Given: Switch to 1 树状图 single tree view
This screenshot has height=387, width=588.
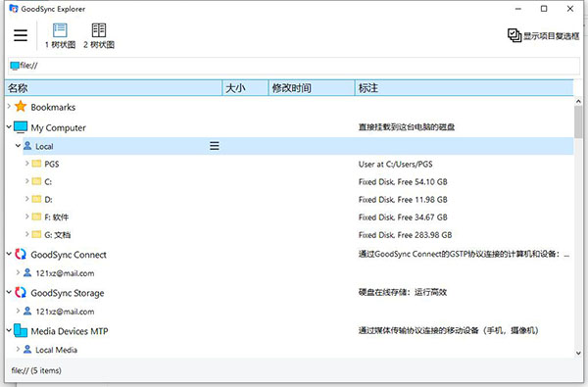Looking at the screenshot, I should point(60,36).
